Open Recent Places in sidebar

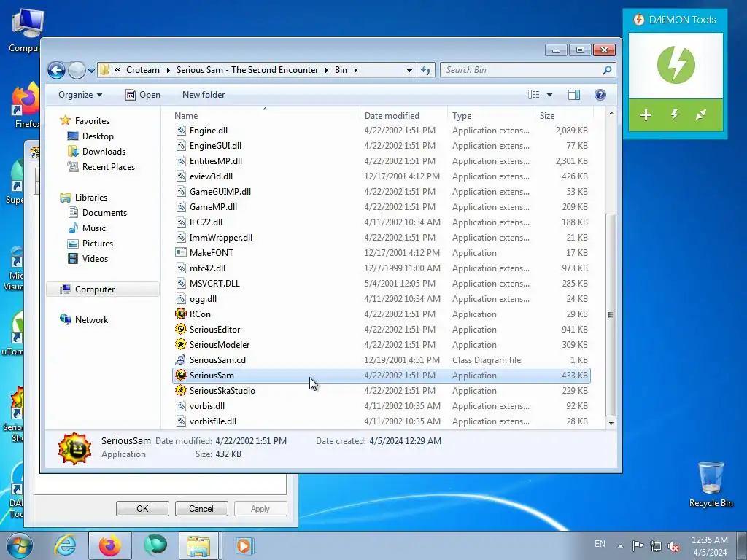(x=108, y=167)
